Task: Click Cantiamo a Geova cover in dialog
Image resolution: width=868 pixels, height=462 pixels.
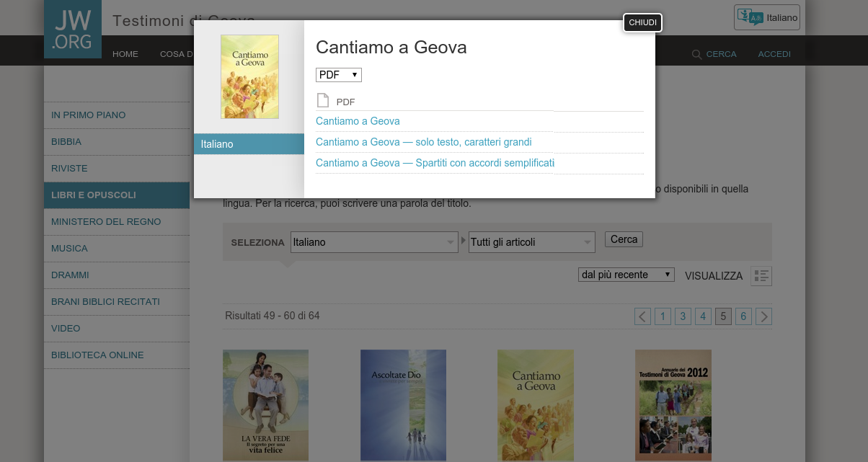Action: click(249, 76)
